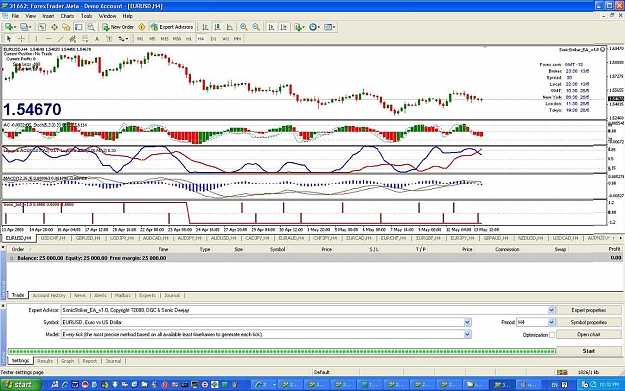
Task: Select the Crosshair tool
Action: coord(22,39)
